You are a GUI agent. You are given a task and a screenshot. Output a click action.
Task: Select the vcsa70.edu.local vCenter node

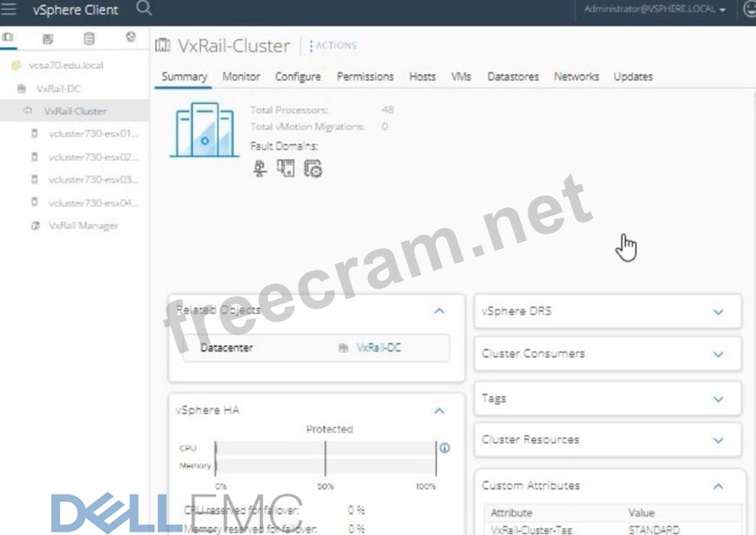tap(65, 65)
